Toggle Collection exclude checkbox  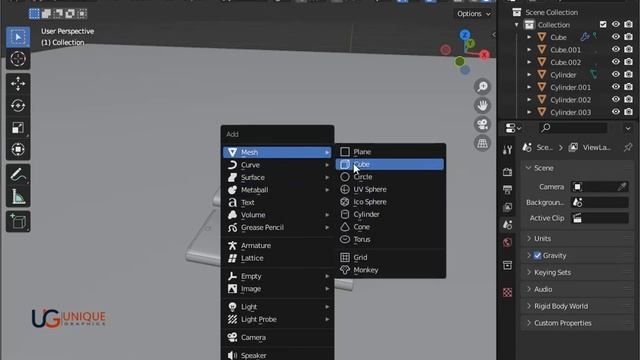point(603,24)
